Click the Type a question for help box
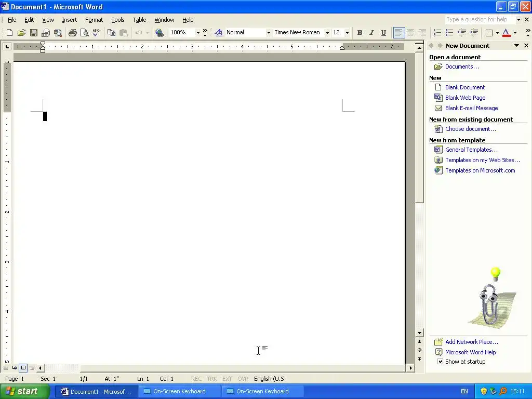 point(480,20)
